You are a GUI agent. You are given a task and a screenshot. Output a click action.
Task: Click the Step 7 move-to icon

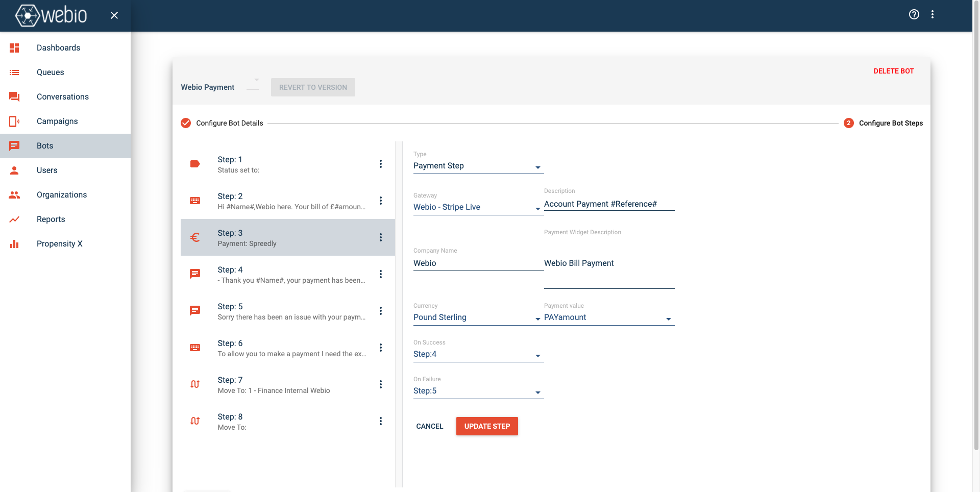coord(195,384)
